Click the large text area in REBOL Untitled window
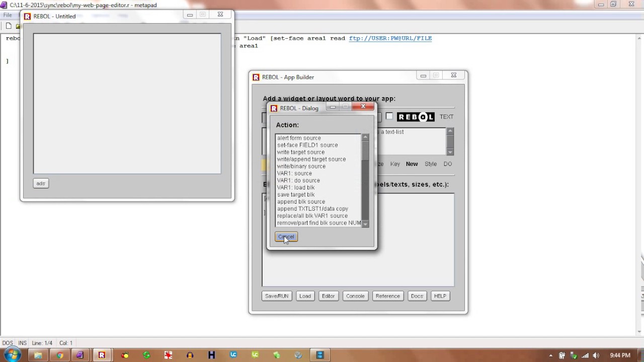The image size is (644, 362). click(127, 104)
